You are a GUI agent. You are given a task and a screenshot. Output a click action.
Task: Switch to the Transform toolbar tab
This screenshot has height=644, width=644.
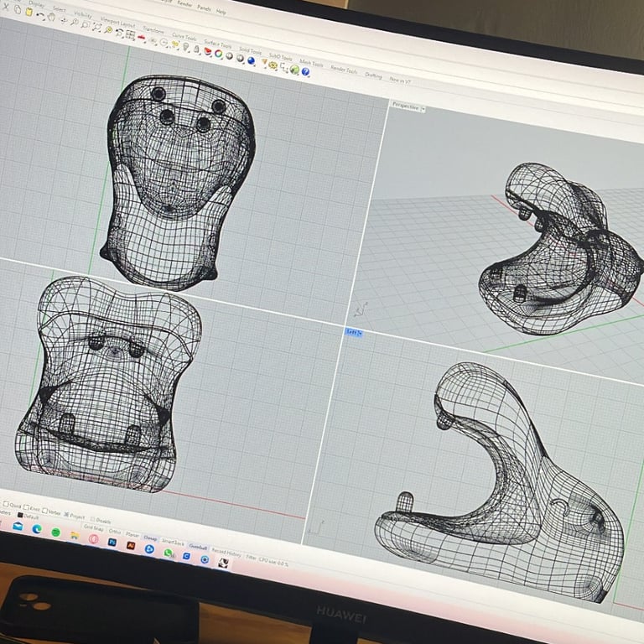click(153, 29)
